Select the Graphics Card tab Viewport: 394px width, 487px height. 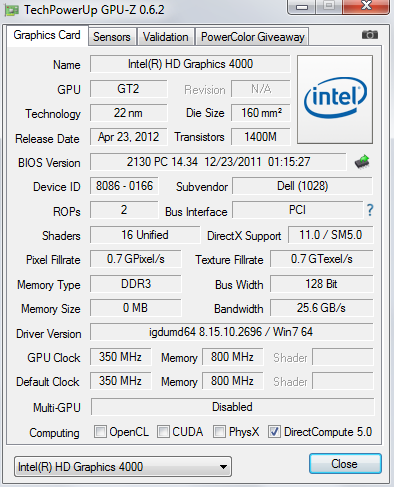point(47,35)
